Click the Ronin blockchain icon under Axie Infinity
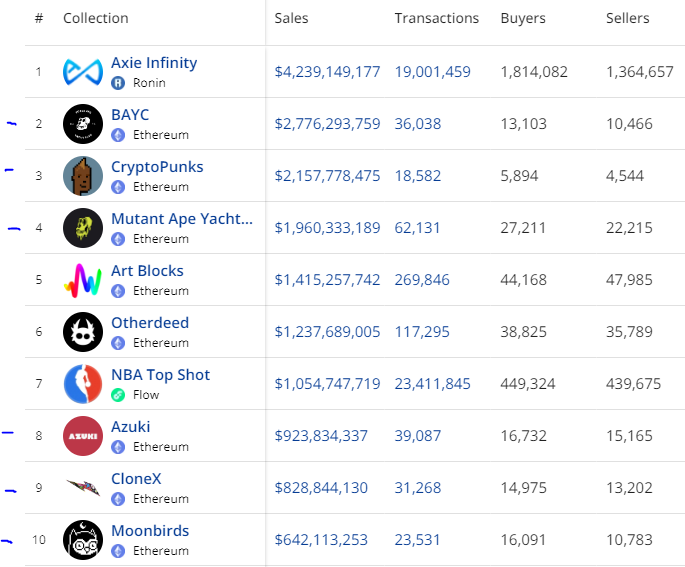Viewport: 685px width, 567px height. (118, 83)
